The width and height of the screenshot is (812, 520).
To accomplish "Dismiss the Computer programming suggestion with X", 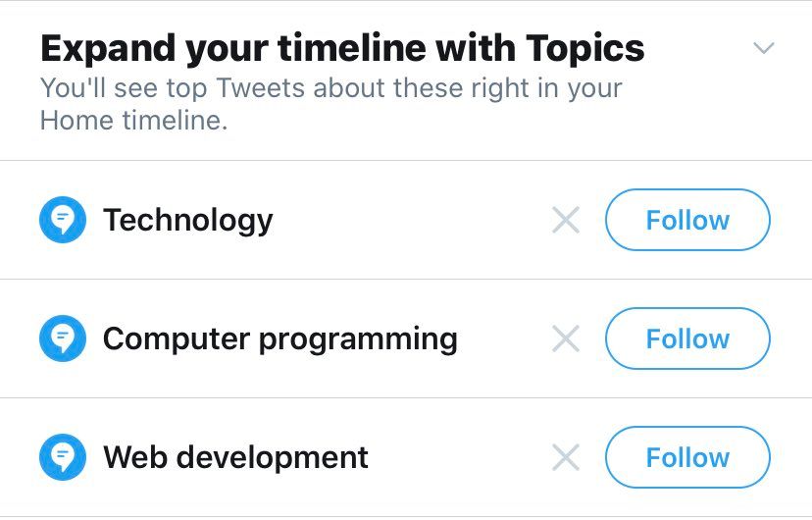I will point(566,338).
